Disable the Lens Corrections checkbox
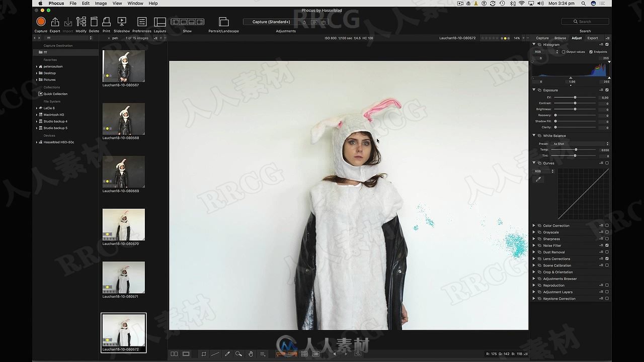 (607, 258)
